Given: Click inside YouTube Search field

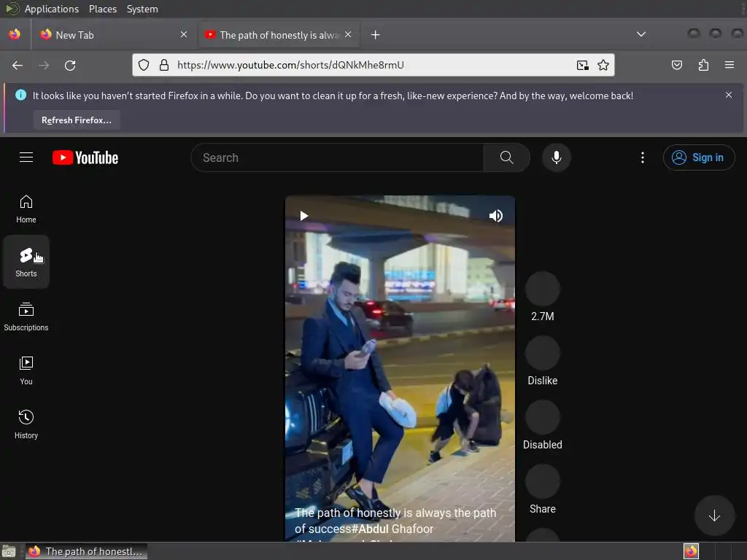Looking at the screenshot, I should (337, 157).
